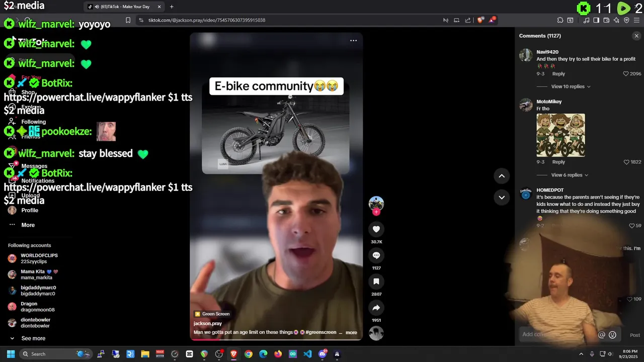
Task: Open the spinning sound disc icon
Action: 376,333
